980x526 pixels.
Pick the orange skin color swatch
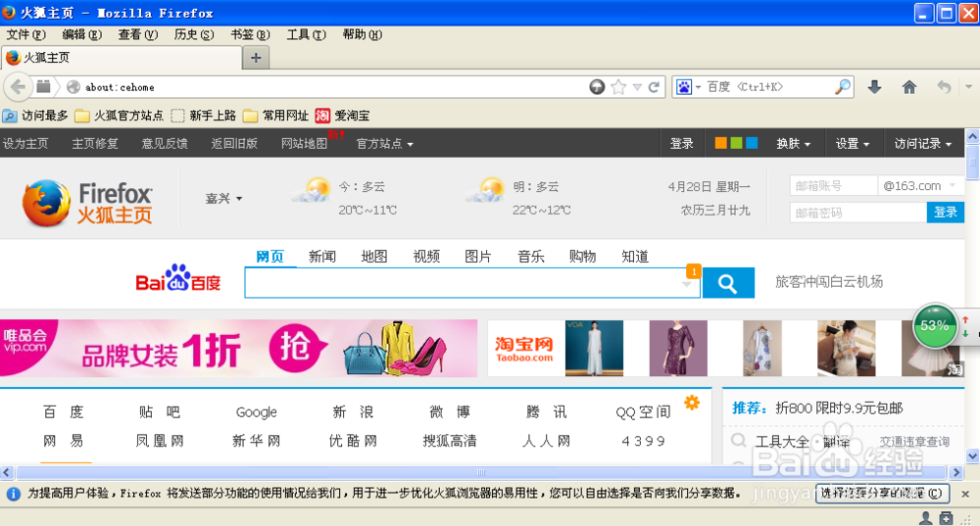720,143
